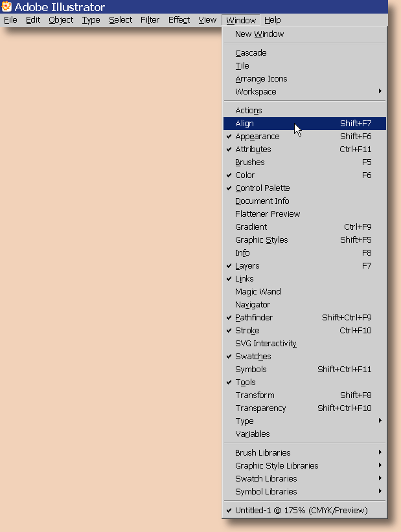Screen dimensions: 401x532
Task: Open the Effect menu
Action: click(x=179, y=20)
